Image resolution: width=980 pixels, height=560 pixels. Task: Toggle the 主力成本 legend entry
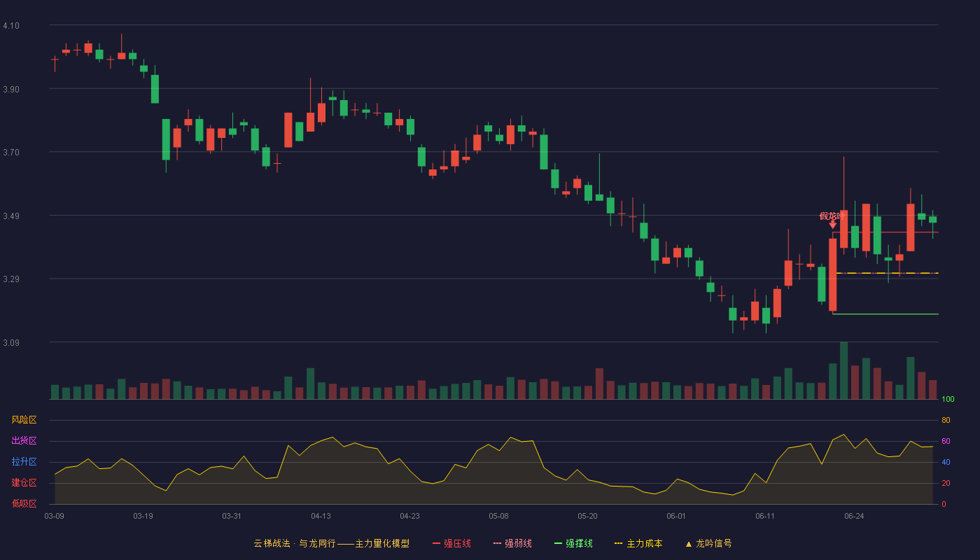(x=638, y=543)
